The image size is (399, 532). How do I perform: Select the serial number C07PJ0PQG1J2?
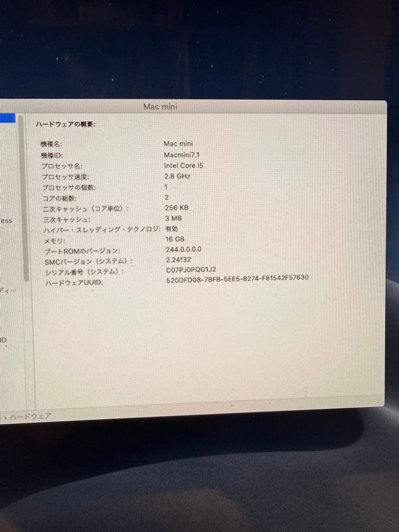(191, 269)
